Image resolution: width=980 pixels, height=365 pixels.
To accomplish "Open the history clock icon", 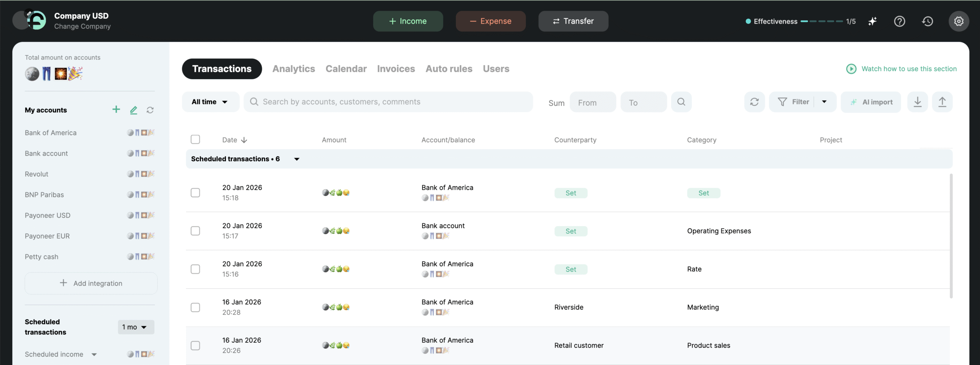I will (927, 21).
